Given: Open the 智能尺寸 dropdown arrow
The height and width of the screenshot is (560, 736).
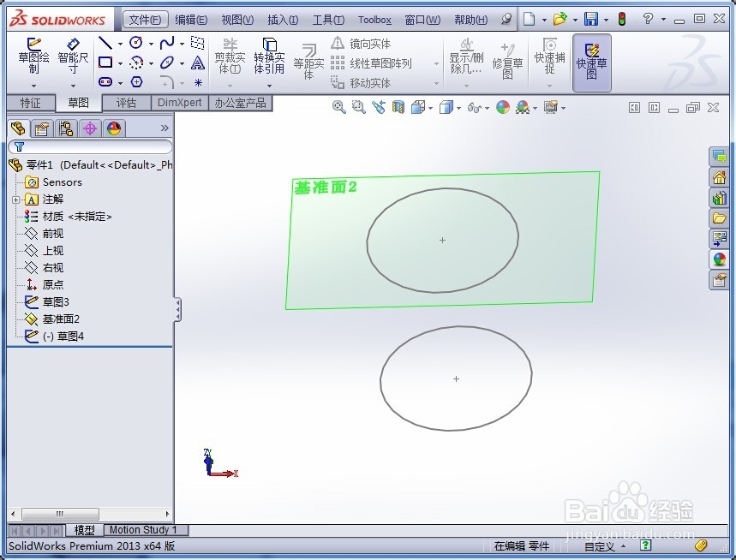Looking at the screenshot, I should (73, 86).
